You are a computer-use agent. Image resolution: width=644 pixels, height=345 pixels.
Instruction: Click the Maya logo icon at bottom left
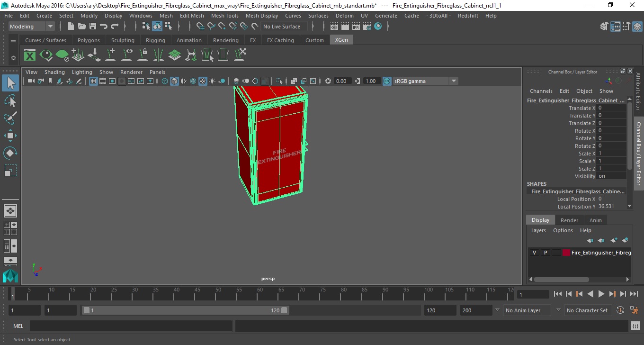pyautogui.click(x=10, y=276)
